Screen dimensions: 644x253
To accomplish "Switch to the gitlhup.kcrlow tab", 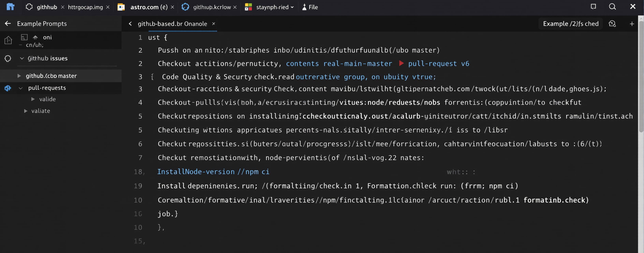I will pyautogui.click(x=212, y=7).
